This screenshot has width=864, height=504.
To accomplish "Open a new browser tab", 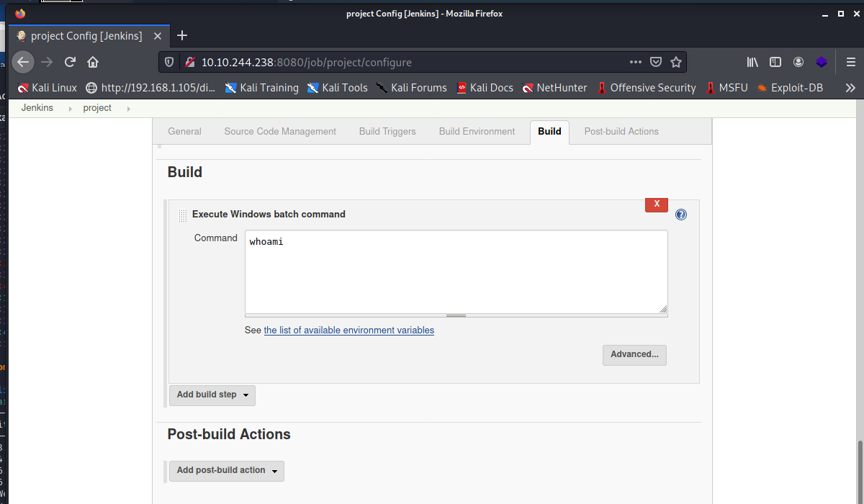I will pyautogui.click(x=182, y=35).
